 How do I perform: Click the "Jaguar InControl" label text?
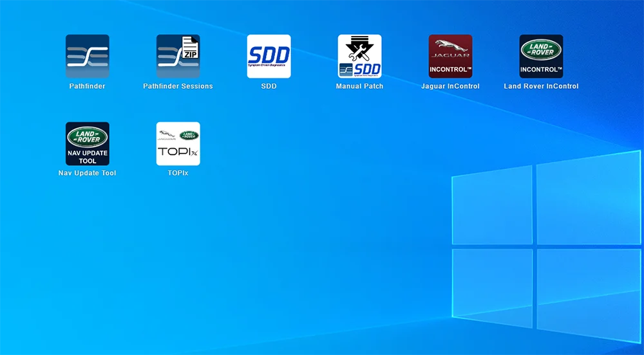450,86
